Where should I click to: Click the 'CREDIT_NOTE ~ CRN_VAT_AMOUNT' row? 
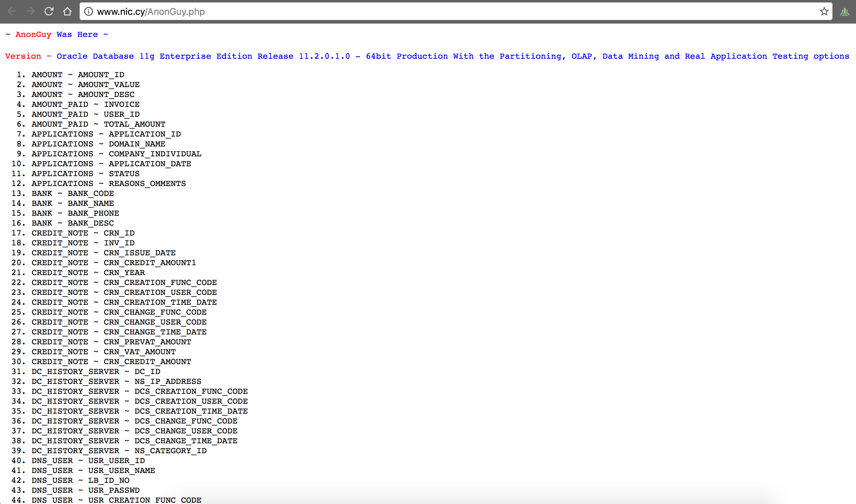click(104, 352)
